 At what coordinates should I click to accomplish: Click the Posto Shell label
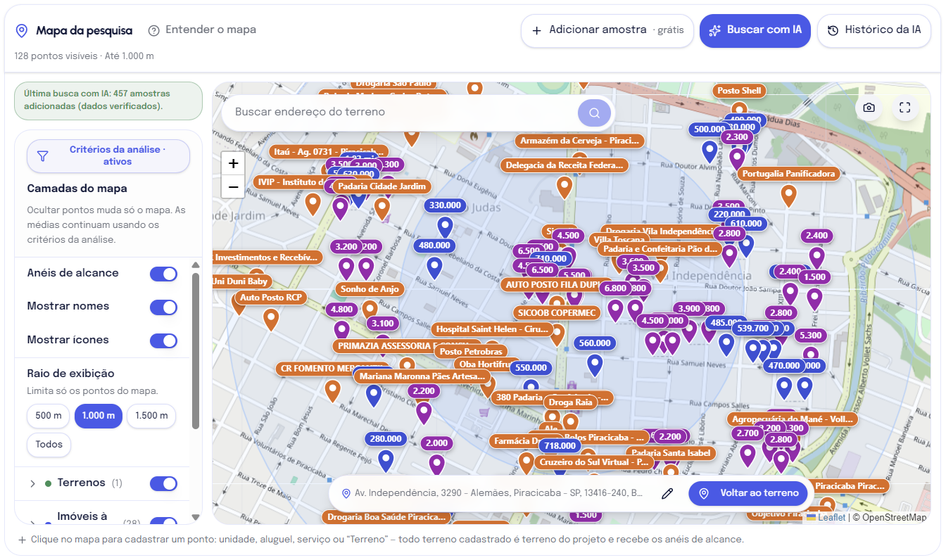pos(739,91)
